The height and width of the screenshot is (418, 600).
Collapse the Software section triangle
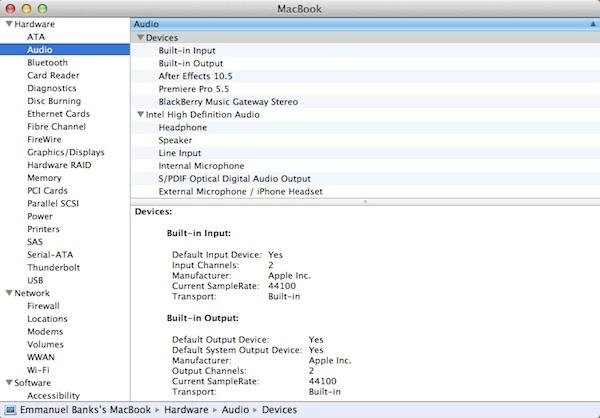click(x=9, y=382)
